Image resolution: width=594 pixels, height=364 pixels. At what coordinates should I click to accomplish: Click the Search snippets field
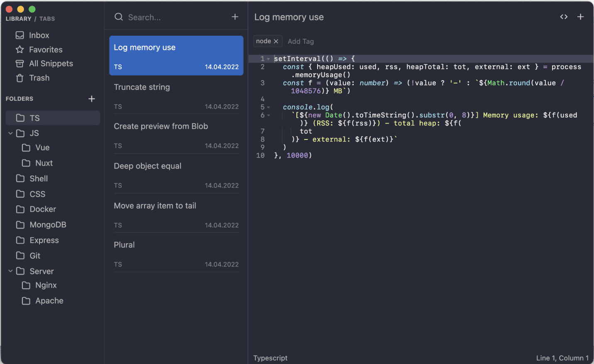coord(174,17)
